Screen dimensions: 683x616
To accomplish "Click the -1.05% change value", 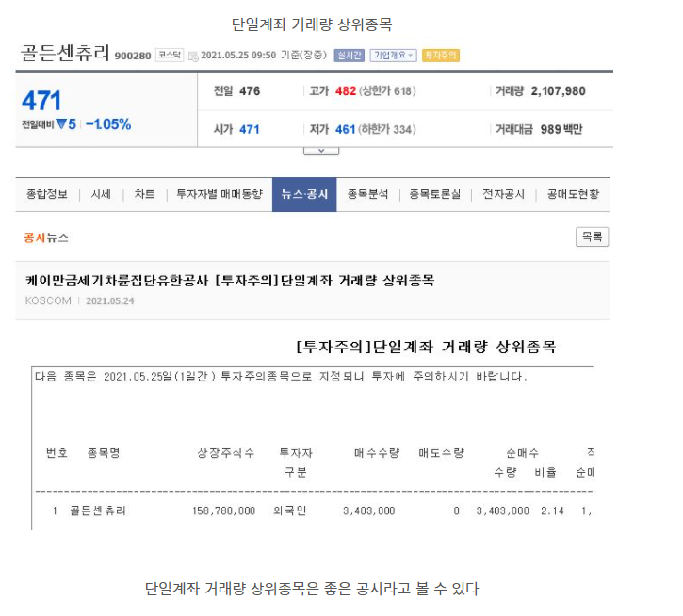I will (x=108, y=124).
